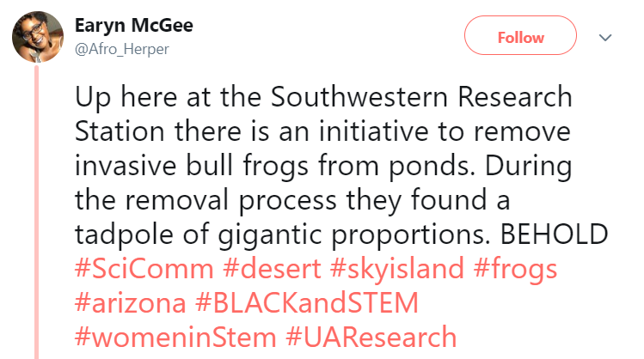The image size is (644, 359).
Task: Click the pink thread line below avatar
Action: pos(35,215)
